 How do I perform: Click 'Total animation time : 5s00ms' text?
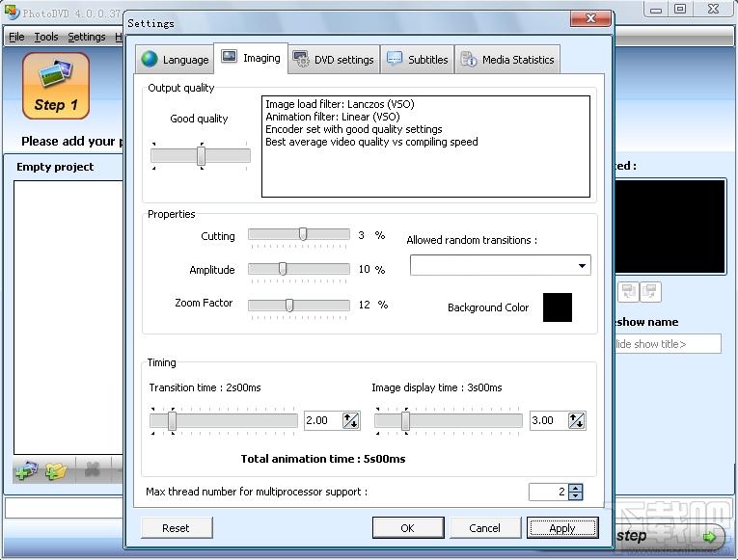pos(323,459)
